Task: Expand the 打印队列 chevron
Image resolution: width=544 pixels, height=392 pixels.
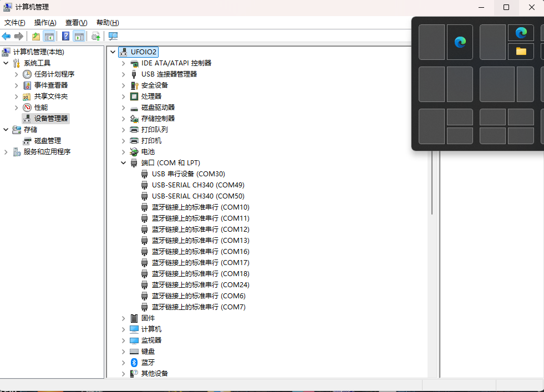Action: point(124,130)
